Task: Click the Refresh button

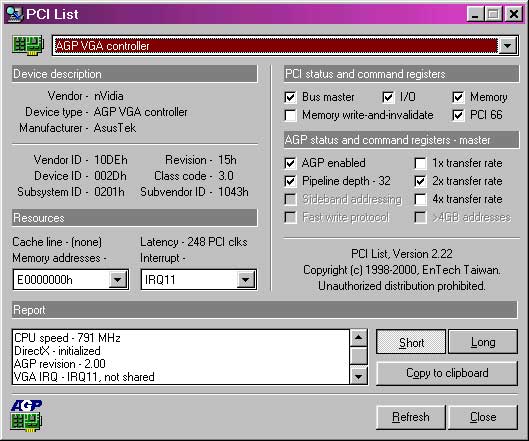Action: coord(411,417)
